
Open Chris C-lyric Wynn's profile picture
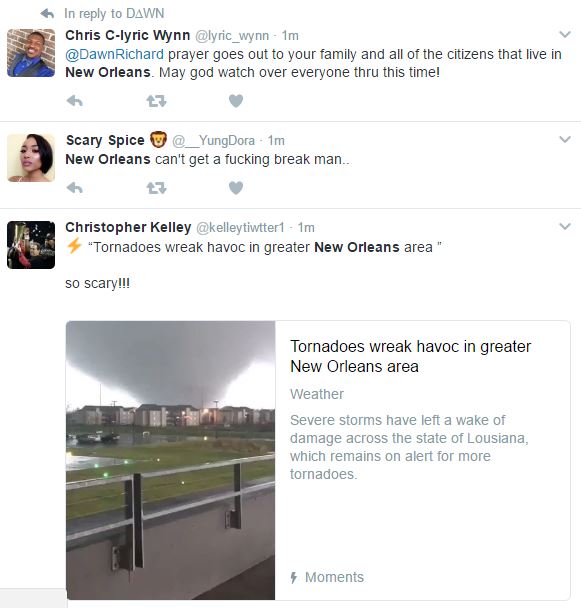click(31, 53)
